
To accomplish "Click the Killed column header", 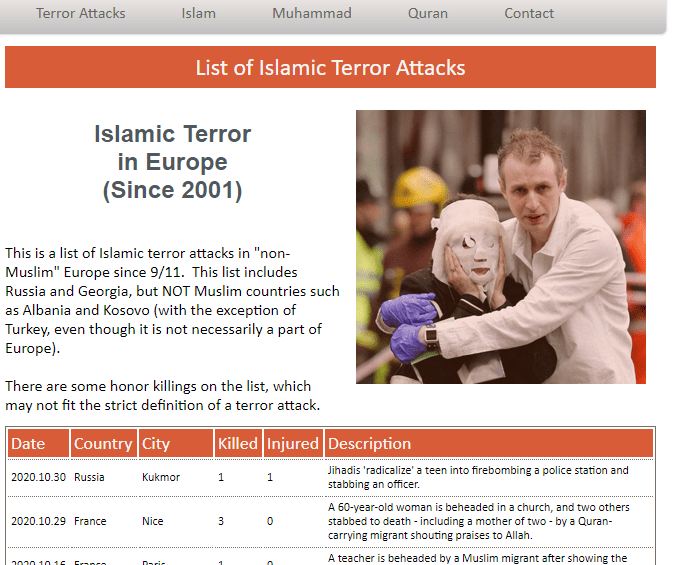I will pos(237,444).
